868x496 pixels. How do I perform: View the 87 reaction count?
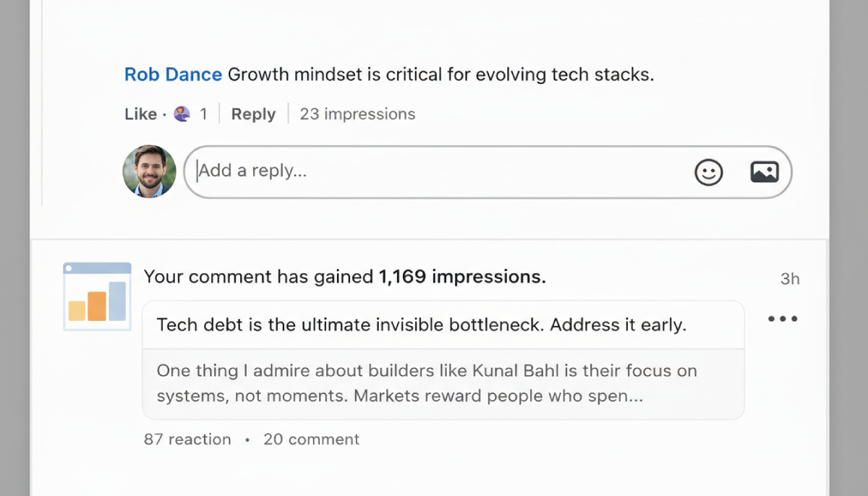[187, 440]
